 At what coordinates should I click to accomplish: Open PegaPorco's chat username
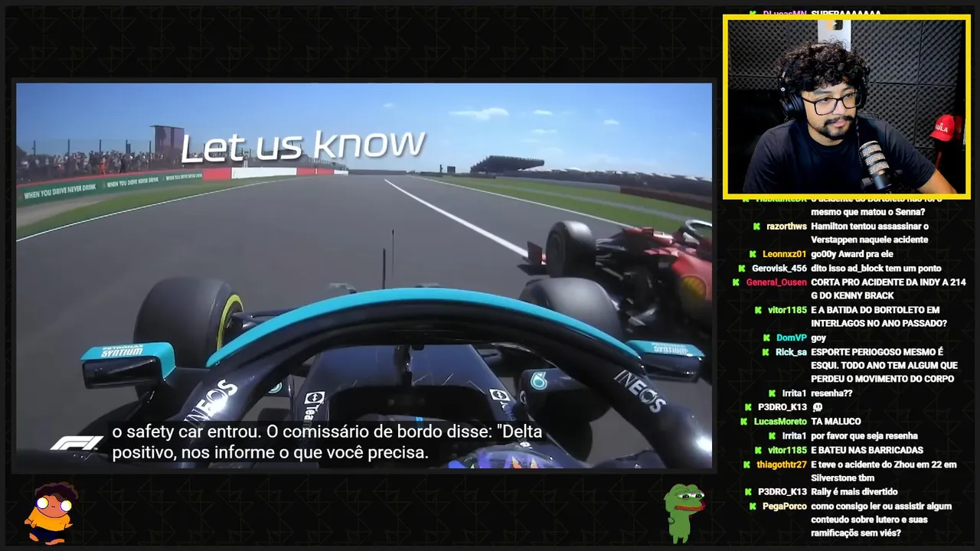(785, 507)
